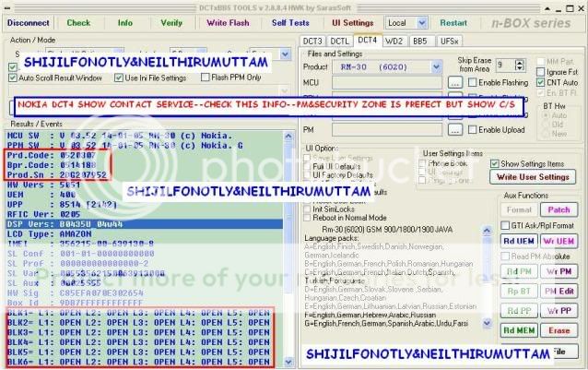Image resolution: width=588 pixels, height=370 pixels.
Task: Click the Patch button
Action: (x=559, y=209)
